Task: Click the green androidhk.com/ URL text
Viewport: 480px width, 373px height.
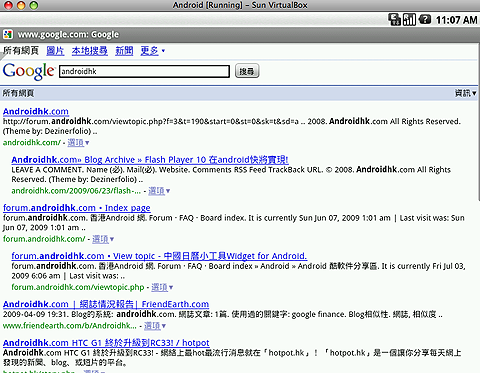Action: pyautogui.click(x=32, y=143)
